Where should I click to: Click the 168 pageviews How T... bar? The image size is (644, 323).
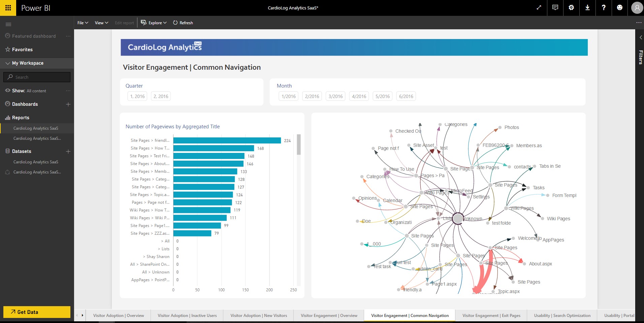214,148
